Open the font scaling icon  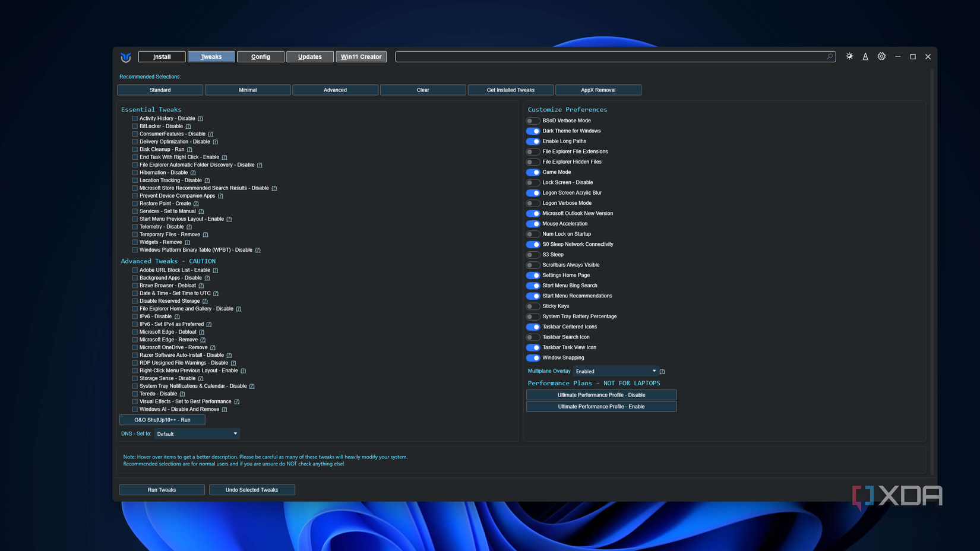tap(865, 56)
